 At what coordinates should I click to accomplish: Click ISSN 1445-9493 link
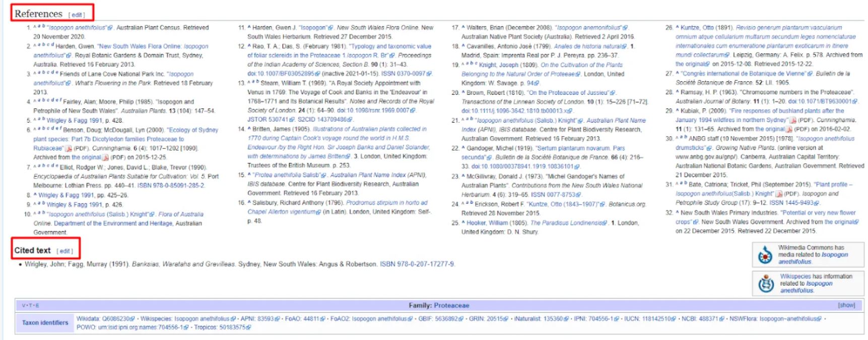(x=794, y=203)
